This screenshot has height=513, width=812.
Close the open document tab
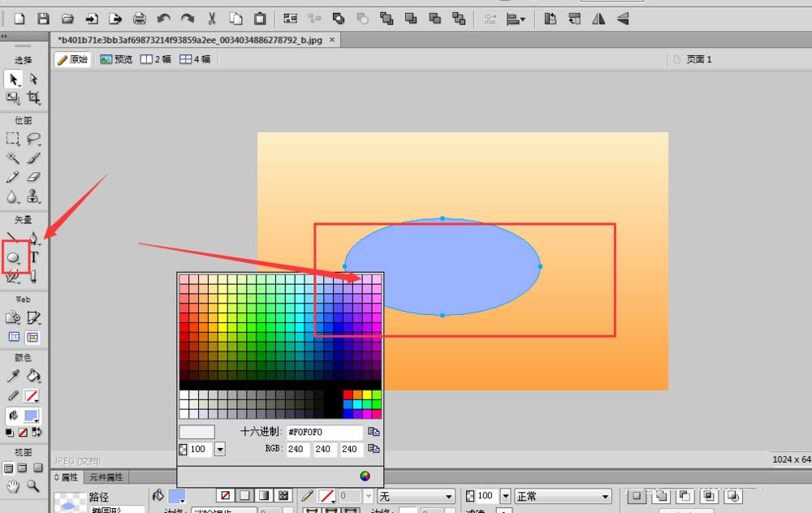click(x=332, y=39)
